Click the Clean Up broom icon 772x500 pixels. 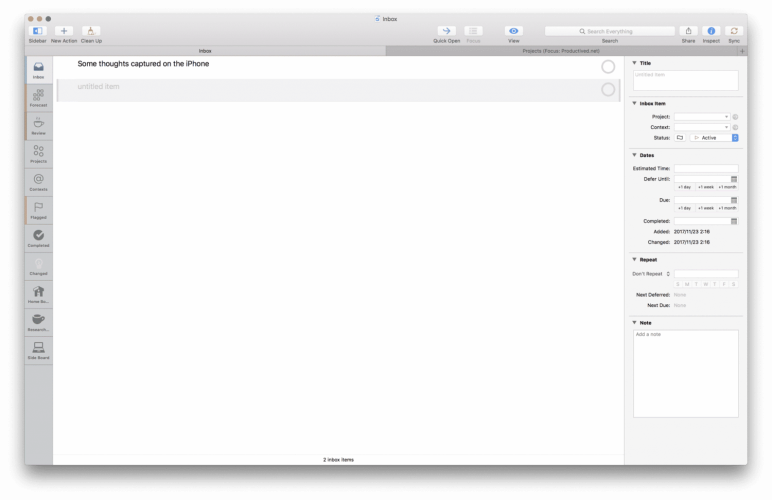tap(91, 31)
